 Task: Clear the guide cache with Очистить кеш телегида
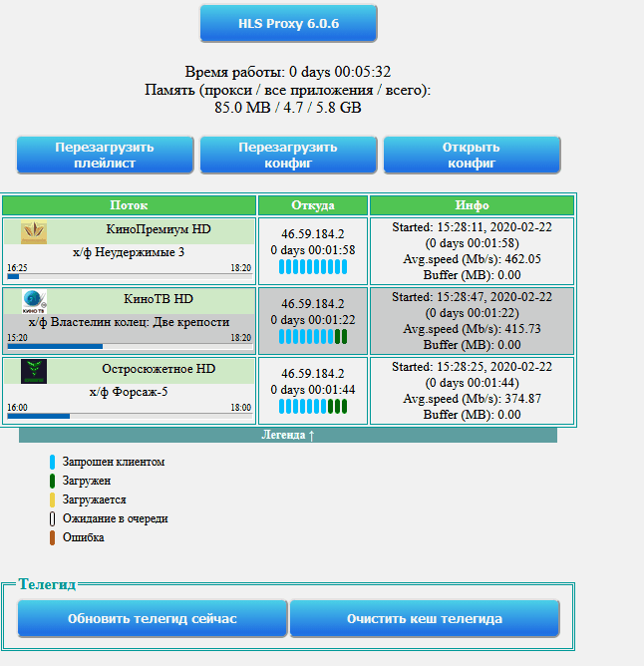tap(425, 618)
